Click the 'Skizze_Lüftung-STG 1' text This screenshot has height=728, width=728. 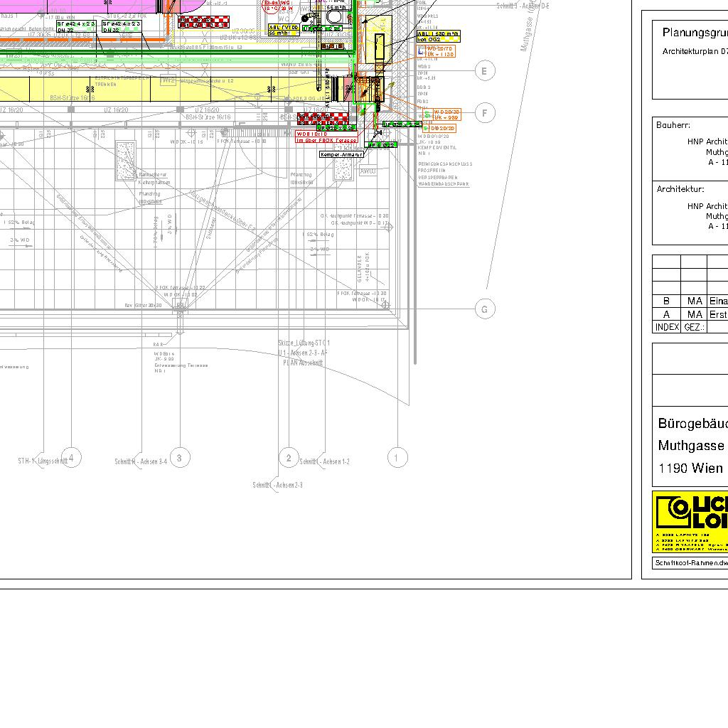[304, 343]
